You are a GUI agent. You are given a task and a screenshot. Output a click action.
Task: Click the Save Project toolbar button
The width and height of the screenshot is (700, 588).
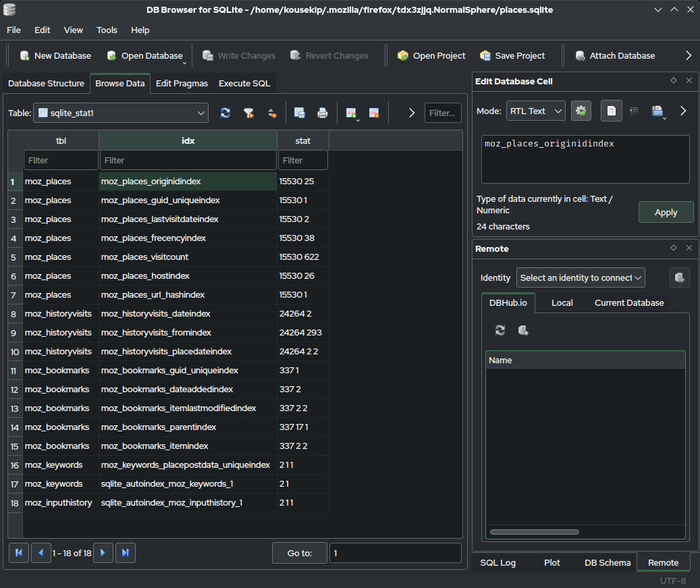coord(512,56)
